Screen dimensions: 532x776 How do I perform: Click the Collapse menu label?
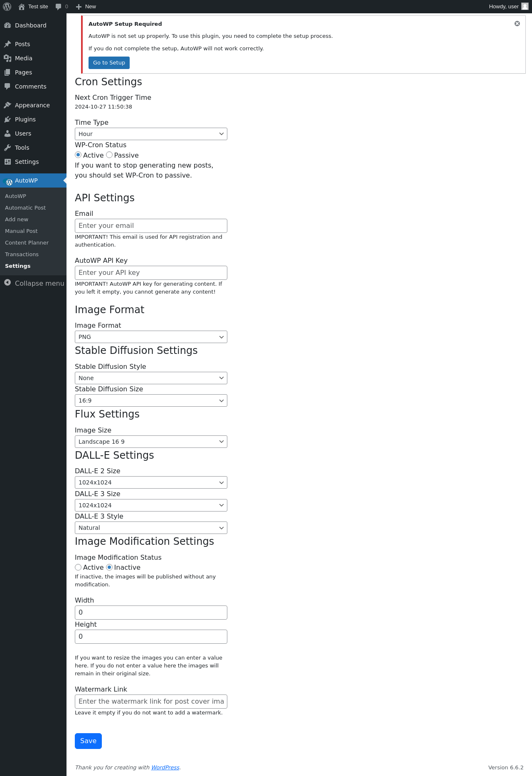click(x=39, y=283)
